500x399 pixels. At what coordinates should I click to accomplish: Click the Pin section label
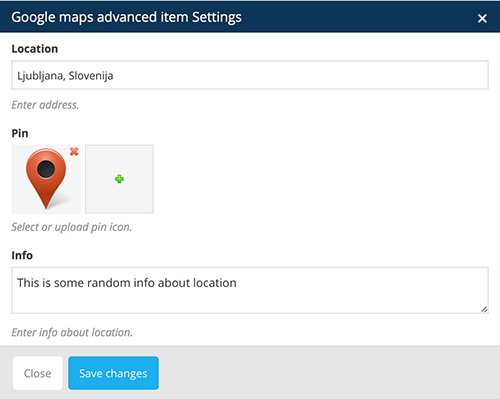[x=20, y=133]
